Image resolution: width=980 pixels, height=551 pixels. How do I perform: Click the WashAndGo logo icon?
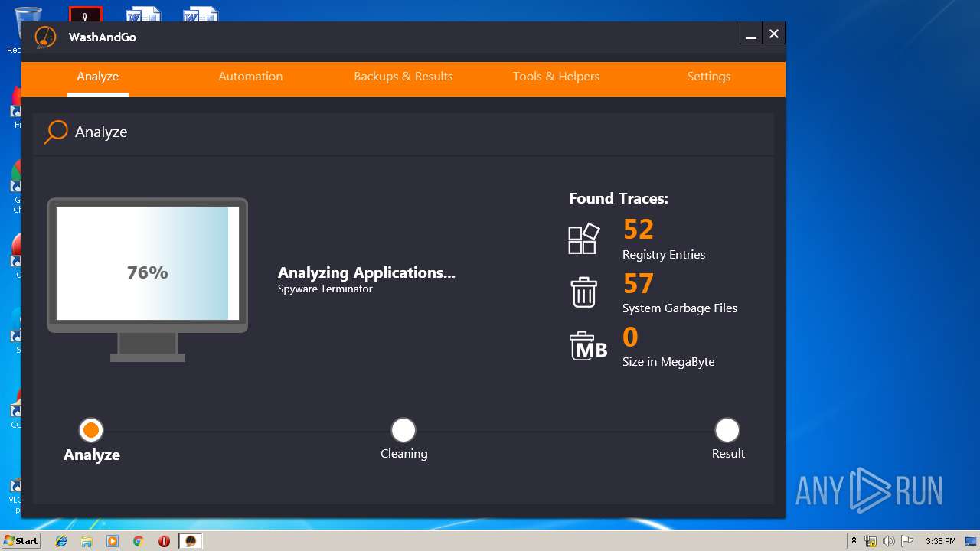tap(46, 37)
